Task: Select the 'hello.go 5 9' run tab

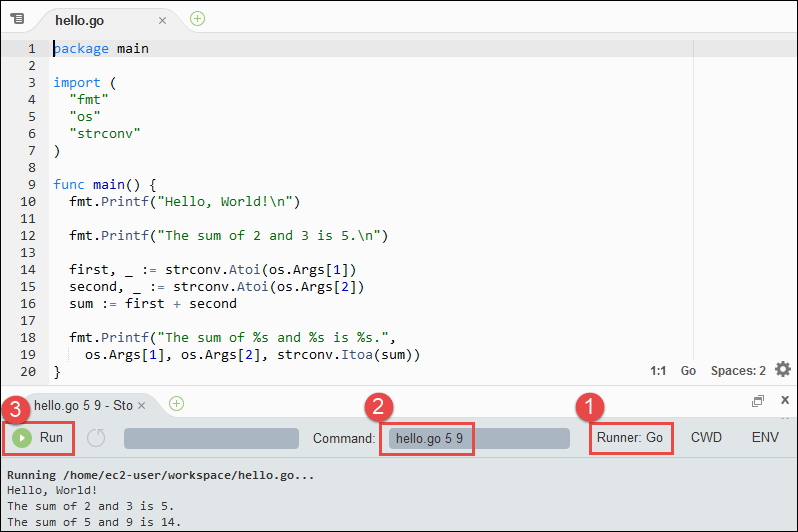Action: tap(82, 405)
